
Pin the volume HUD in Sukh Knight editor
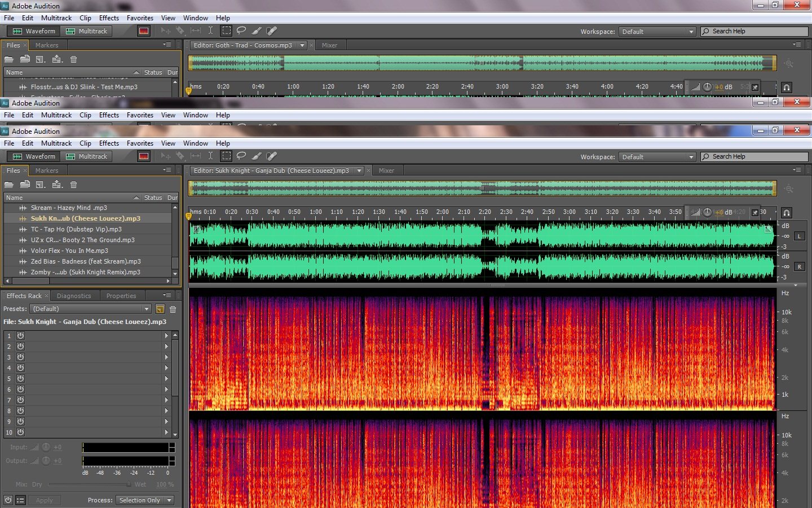click(755, 213)
